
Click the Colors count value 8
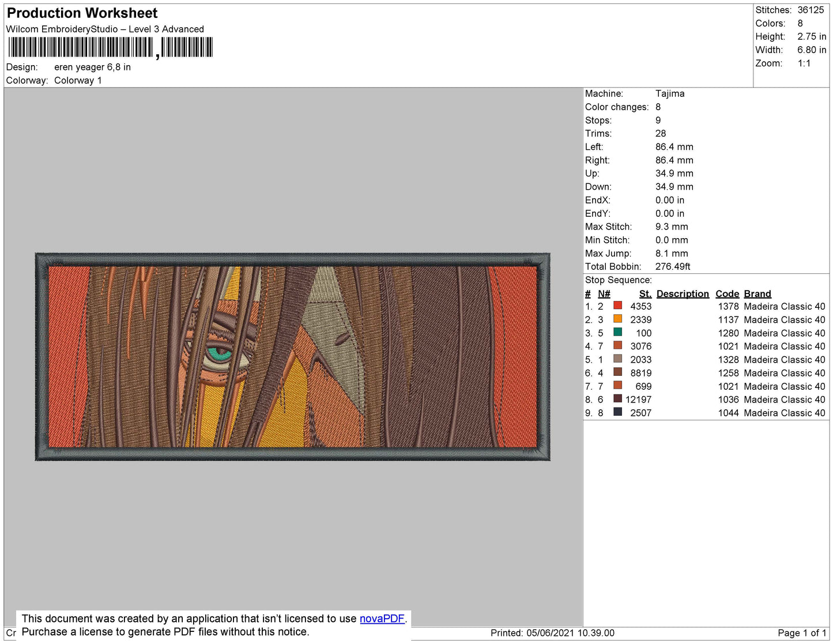[x=800, y=23]
